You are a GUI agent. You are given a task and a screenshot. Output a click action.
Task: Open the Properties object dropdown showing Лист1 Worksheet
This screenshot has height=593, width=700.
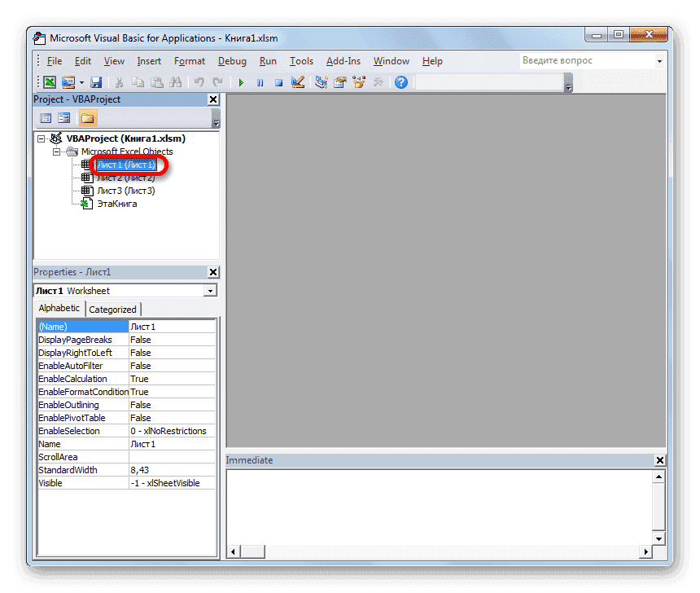pyautogui.click(x=210, y=290)
